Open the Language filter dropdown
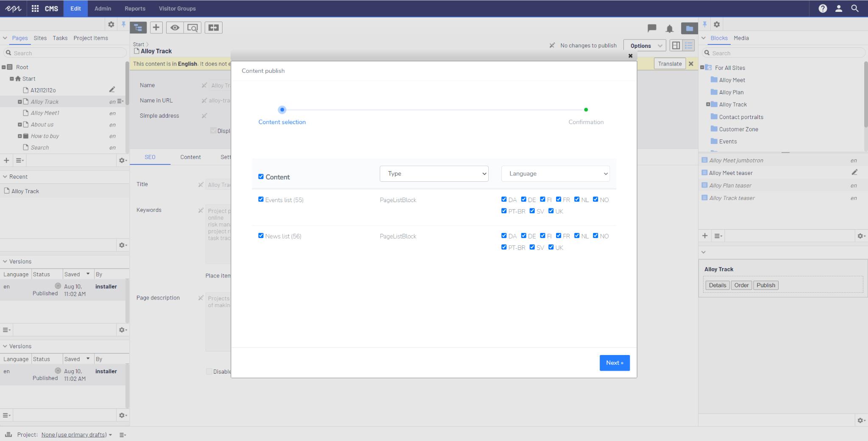This screenshot has height=441, width=868. (555, 174)
